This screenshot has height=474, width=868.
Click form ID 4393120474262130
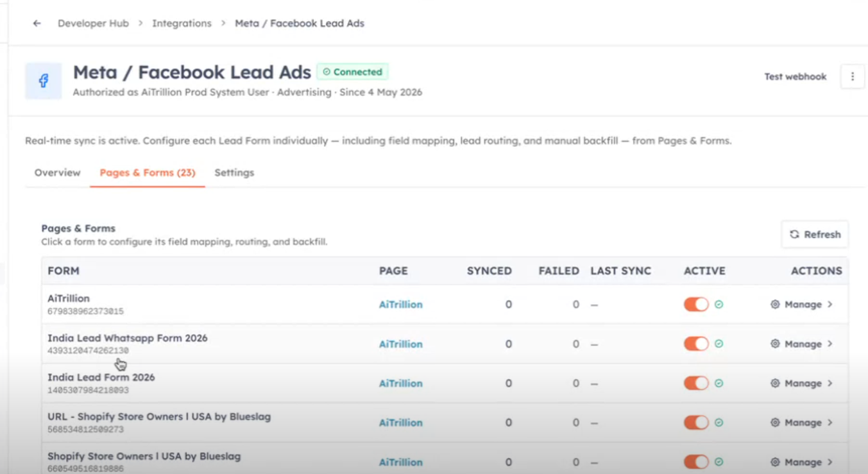click(x=88, y=351)
